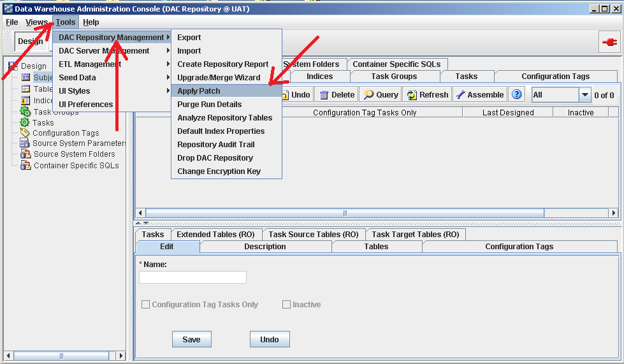Open the All filter dropdown
624x364 pixels.
(584, 95)
